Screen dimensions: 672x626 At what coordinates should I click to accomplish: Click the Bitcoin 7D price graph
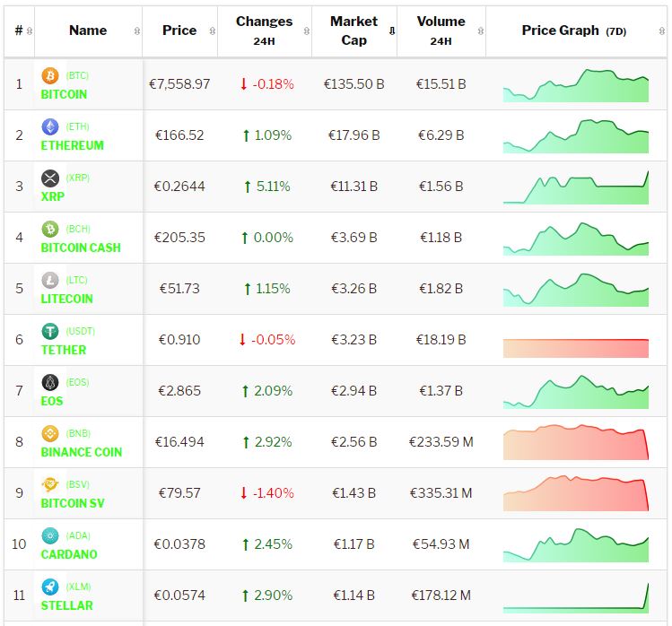click(575, 85)
